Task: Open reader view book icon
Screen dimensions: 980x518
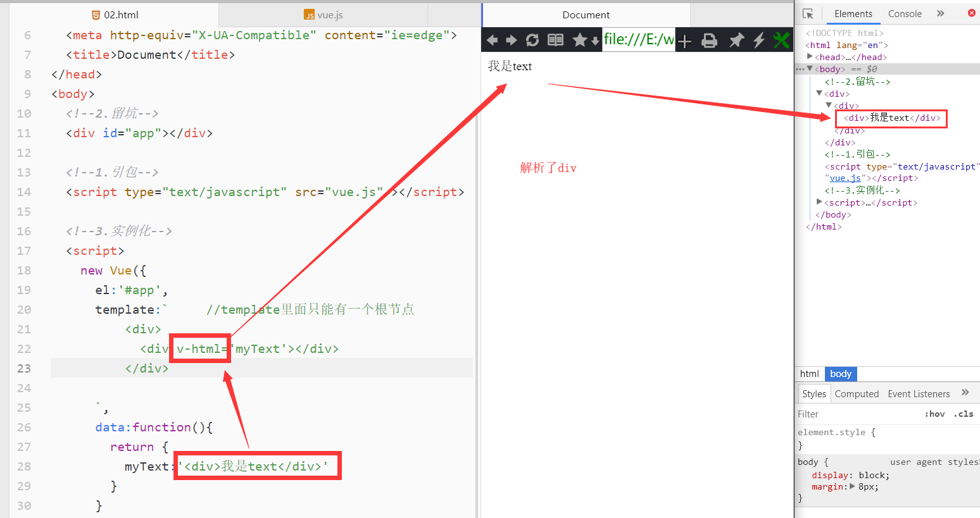Action: [555, 40]
